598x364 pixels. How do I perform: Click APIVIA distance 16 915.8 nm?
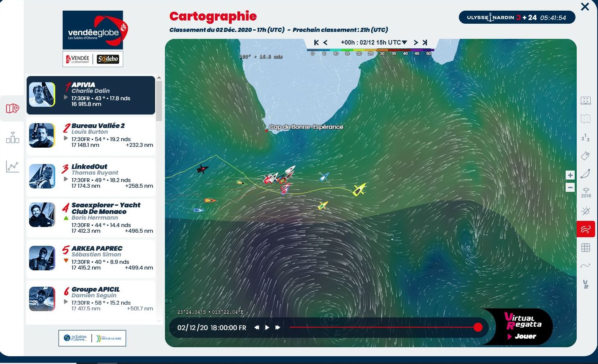86,104
